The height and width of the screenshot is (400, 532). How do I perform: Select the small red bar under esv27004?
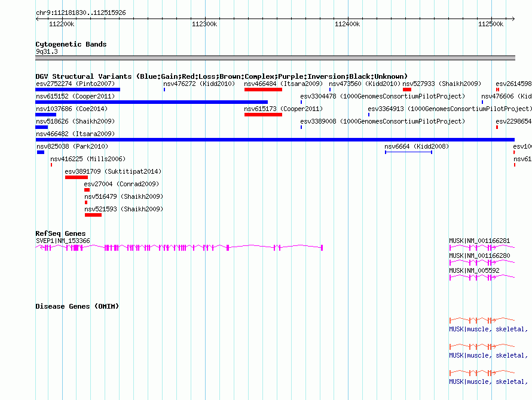pyautogui.click(x=87, y=190)
